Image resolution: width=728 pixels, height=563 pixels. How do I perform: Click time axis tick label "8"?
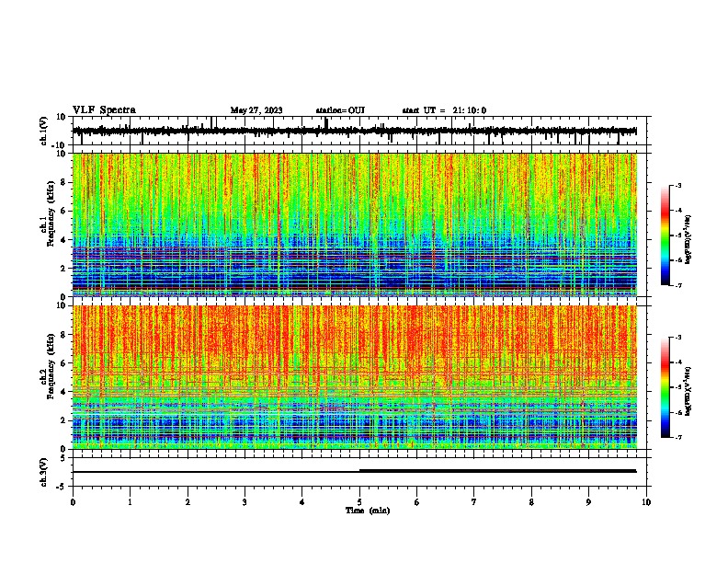pyautogui.click(x=531, y=502)
